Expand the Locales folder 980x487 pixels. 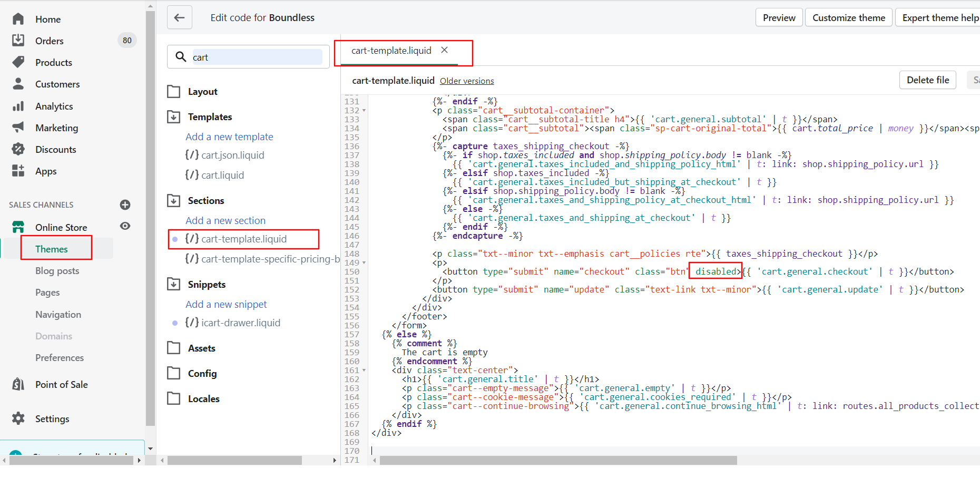pos(174,398)
